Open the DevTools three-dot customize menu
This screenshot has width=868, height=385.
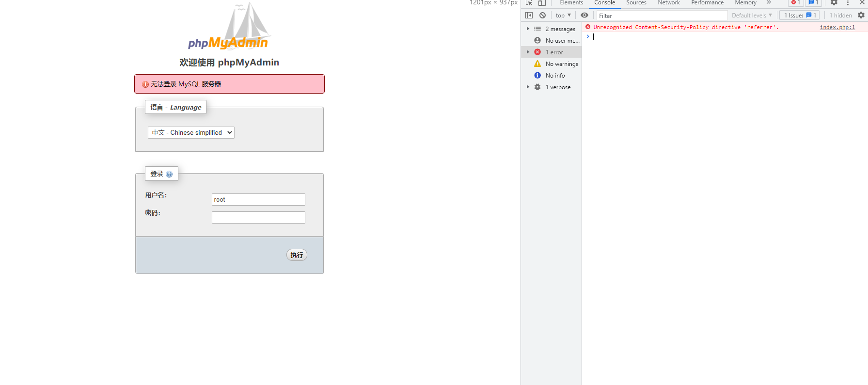[x=848, y=2]
